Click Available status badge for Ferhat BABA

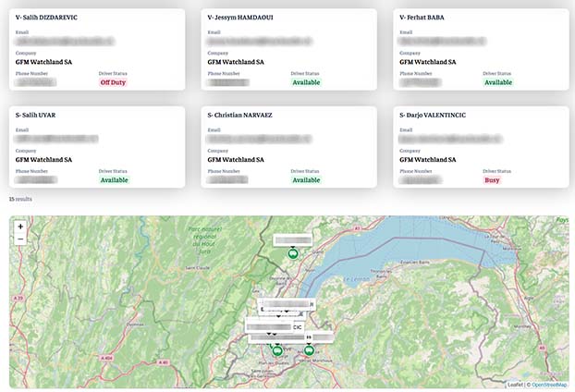point(498,82)
